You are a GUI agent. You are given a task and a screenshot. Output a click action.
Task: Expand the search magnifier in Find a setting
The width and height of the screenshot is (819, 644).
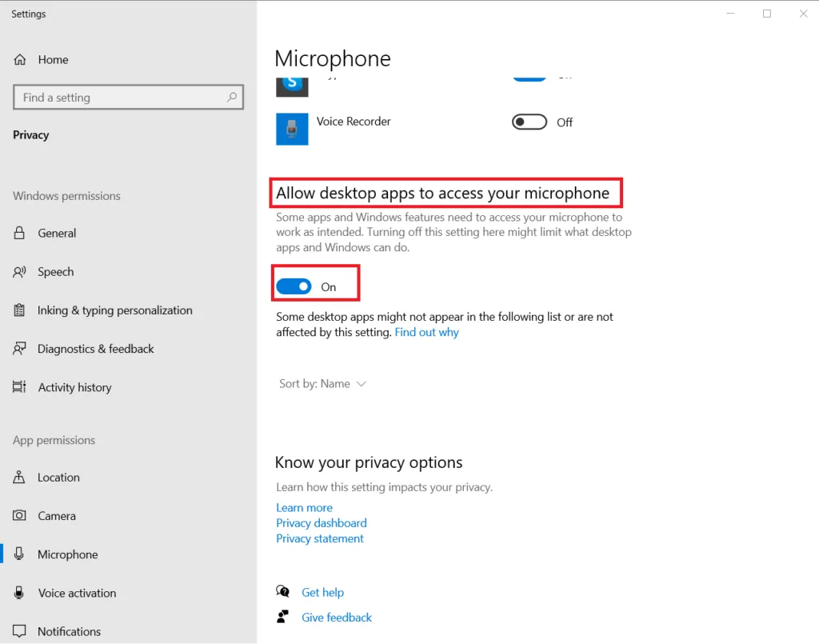point(231,97)
